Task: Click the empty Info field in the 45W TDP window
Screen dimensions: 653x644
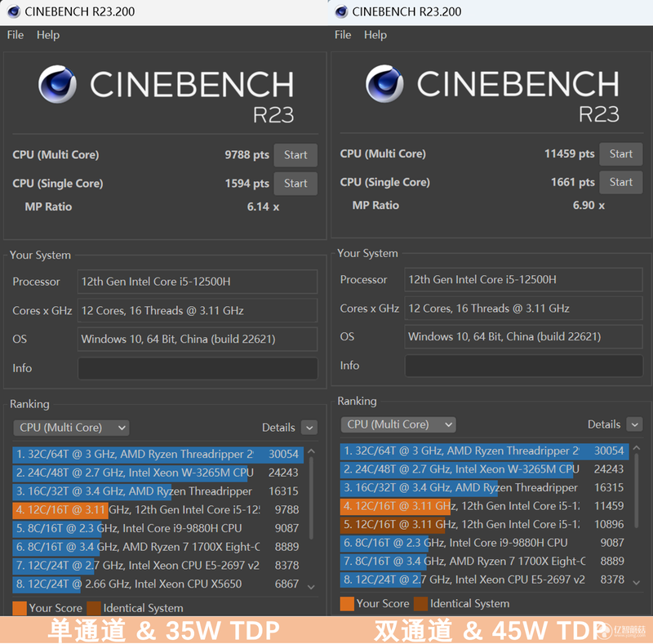Action: click(523, 366)
